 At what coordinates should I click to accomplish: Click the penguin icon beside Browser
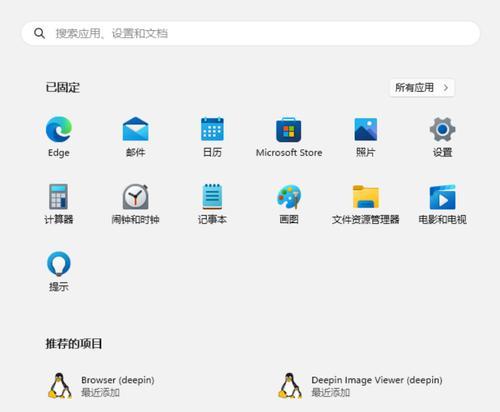[59, 386]
